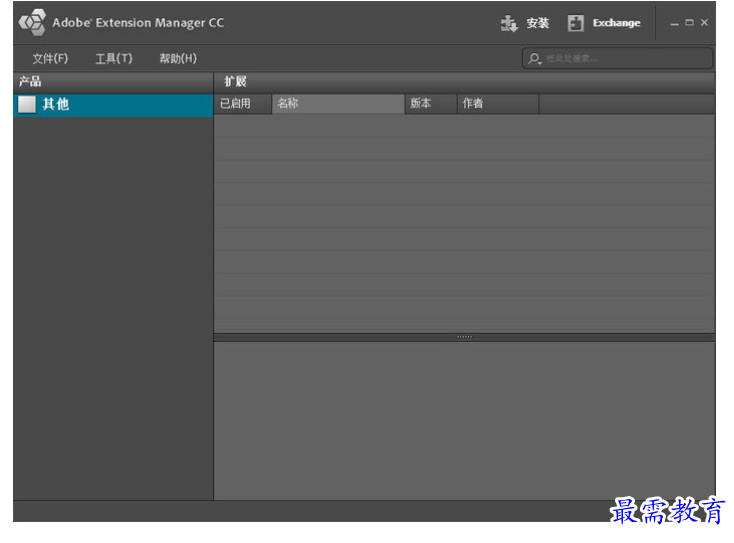
Task: Maximize the Extension Manager window
Action: 689,22
